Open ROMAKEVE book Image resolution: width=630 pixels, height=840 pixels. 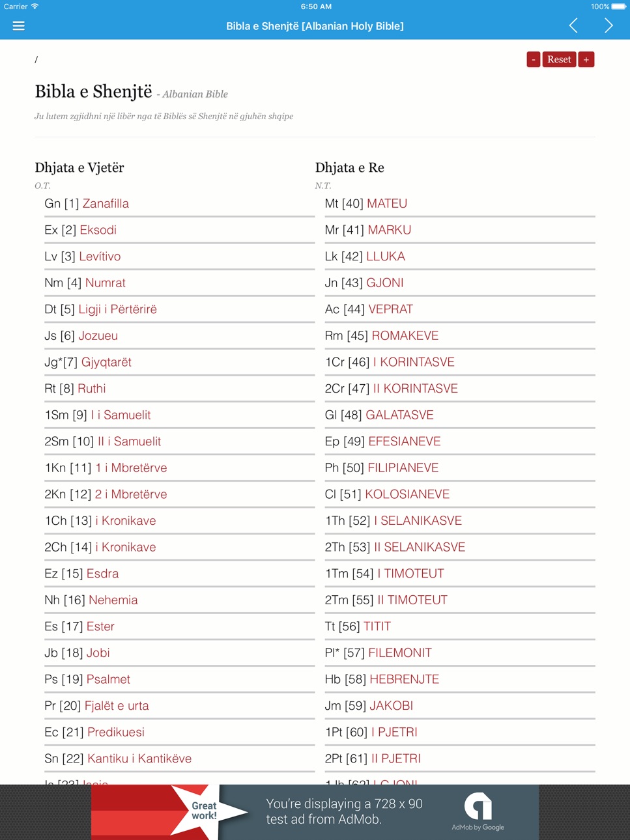click(405, 336)
